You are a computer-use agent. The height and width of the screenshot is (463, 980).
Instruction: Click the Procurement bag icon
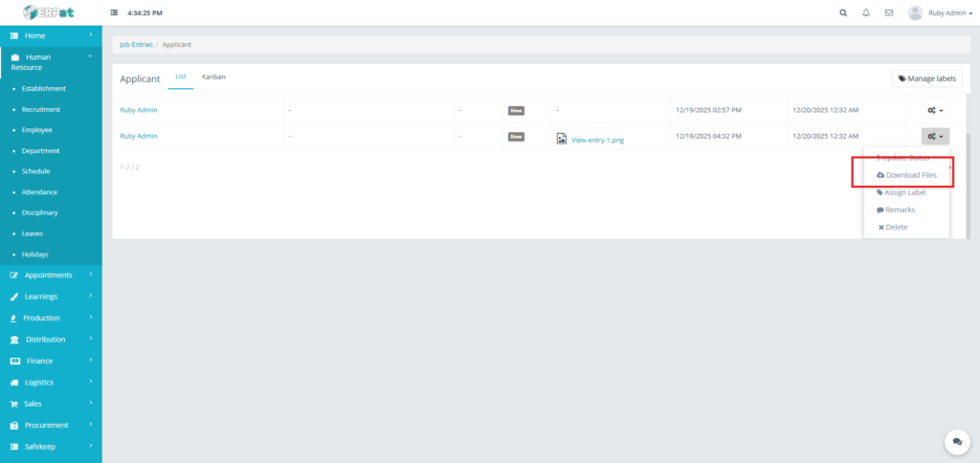(x=14, y=426)
